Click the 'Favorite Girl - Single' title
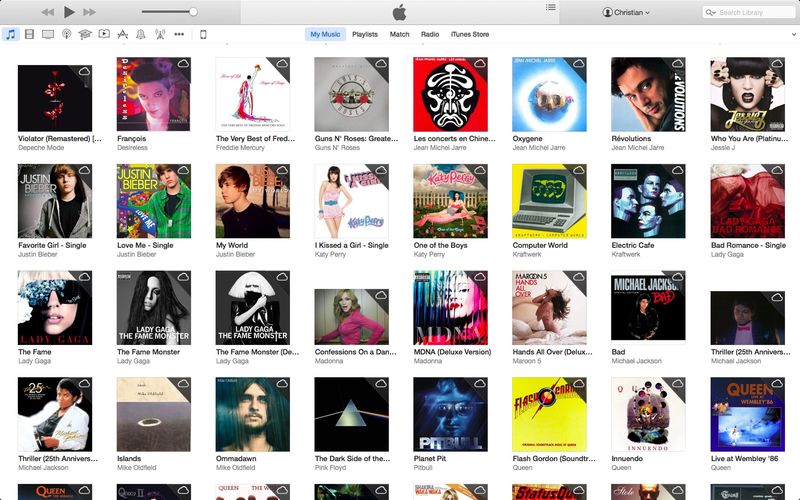 52,245
